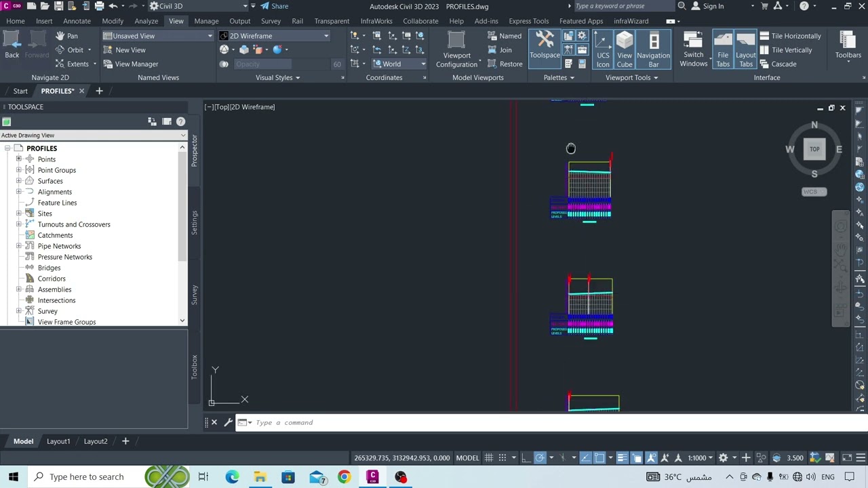
Task: Toggle Ortho mode in the status bar
Action: tap(525, 457)
